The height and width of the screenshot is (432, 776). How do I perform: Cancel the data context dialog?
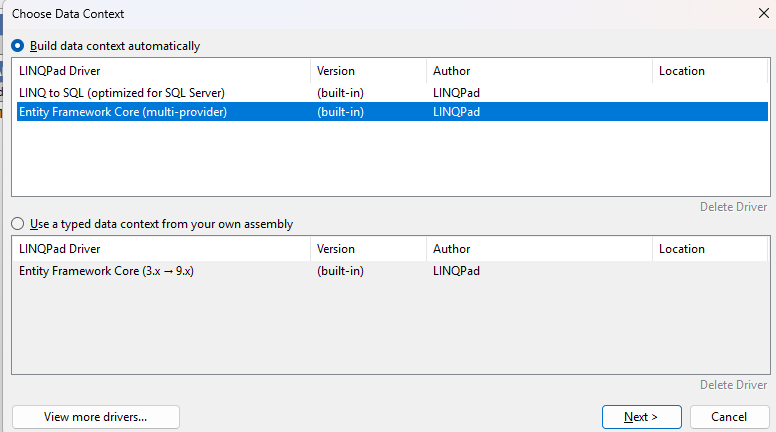coord(729,417)
